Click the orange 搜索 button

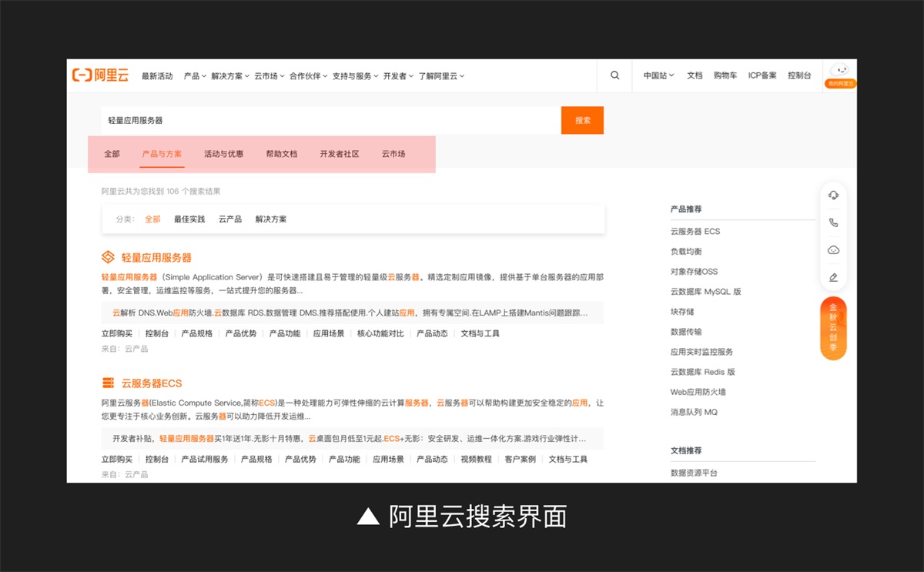582,120
